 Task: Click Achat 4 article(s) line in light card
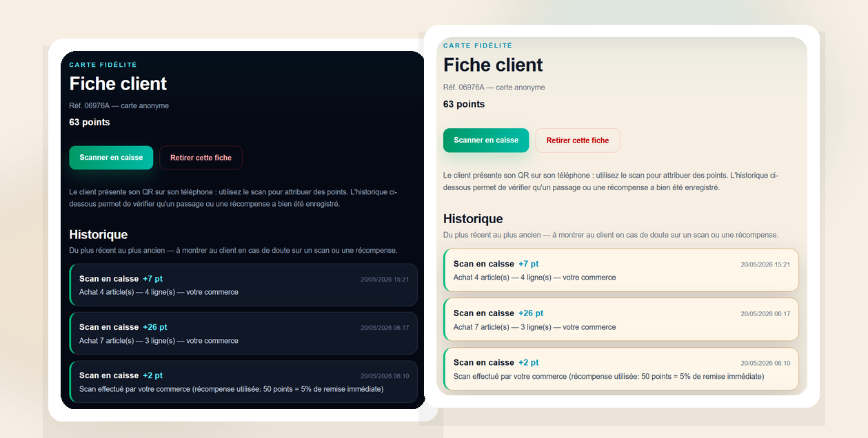[x=534, y=278]
